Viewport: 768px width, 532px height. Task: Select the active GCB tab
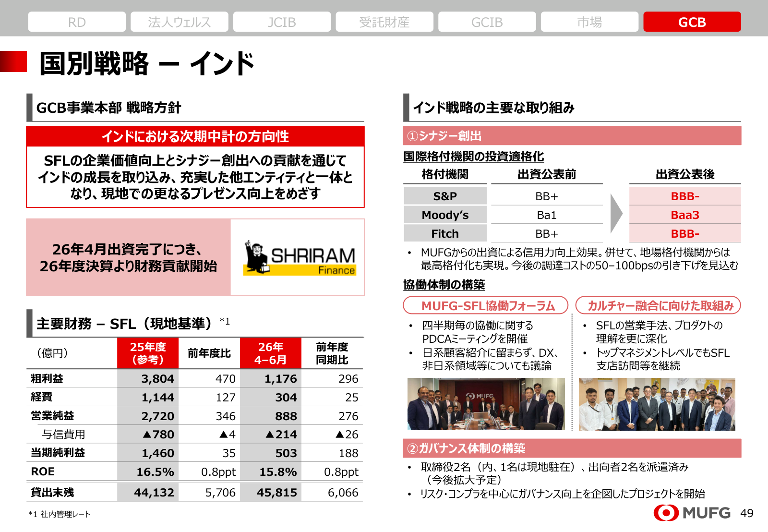(x=692, y=22)
